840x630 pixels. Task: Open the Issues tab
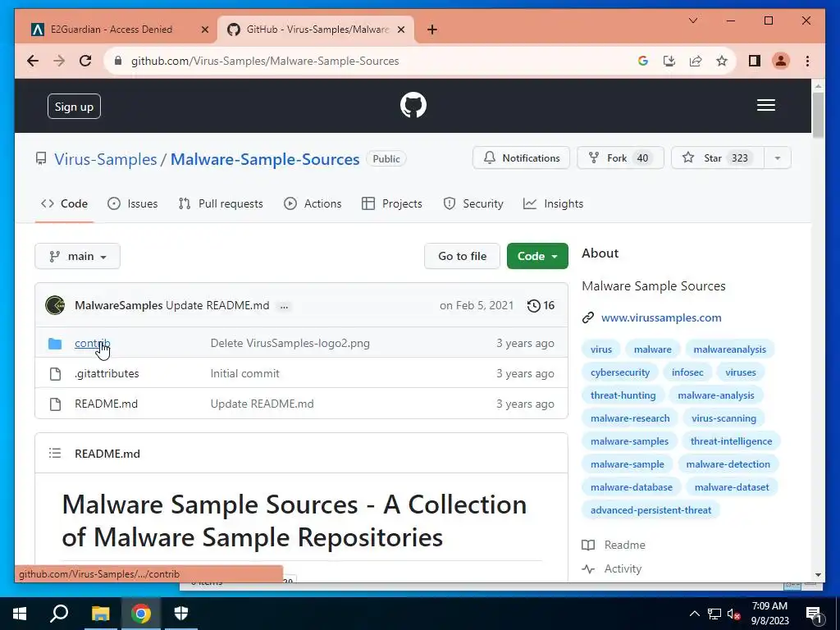point(132,203)
